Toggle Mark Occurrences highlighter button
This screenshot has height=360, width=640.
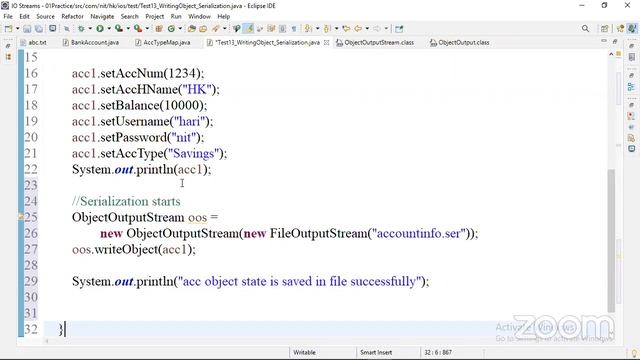pyautogui.click(x=249, y=29)
